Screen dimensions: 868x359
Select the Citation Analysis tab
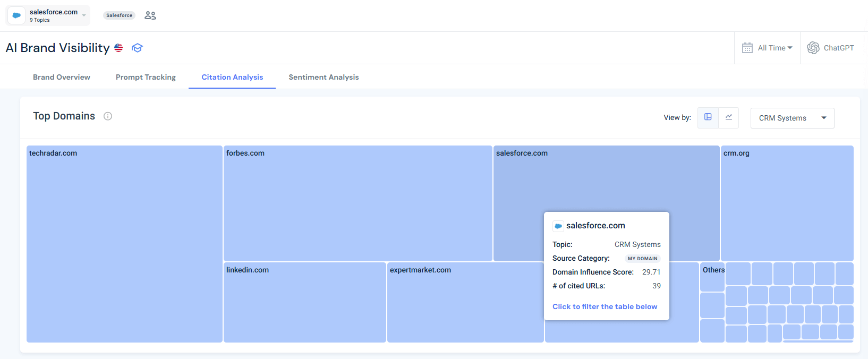click(232, 77)
